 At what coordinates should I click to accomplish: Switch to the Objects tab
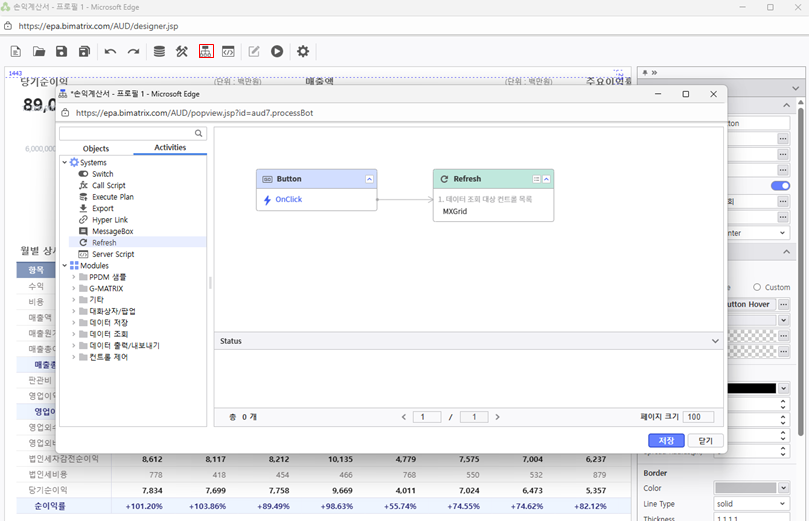[x=96, y=148]
